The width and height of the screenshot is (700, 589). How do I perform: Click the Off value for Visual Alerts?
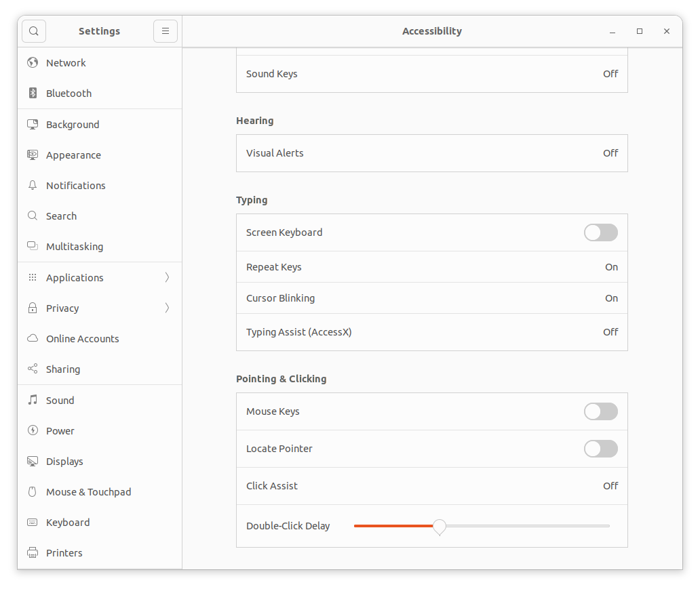pos(610,153)
